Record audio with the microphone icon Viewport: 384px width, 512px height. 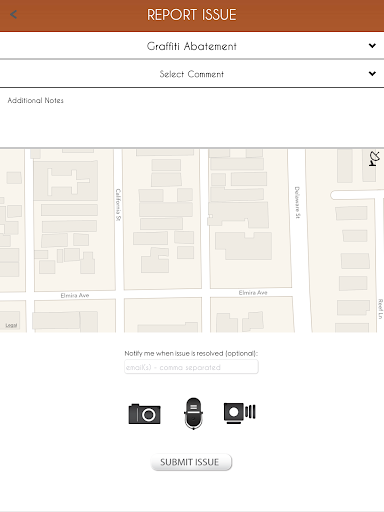click(193, 413)
